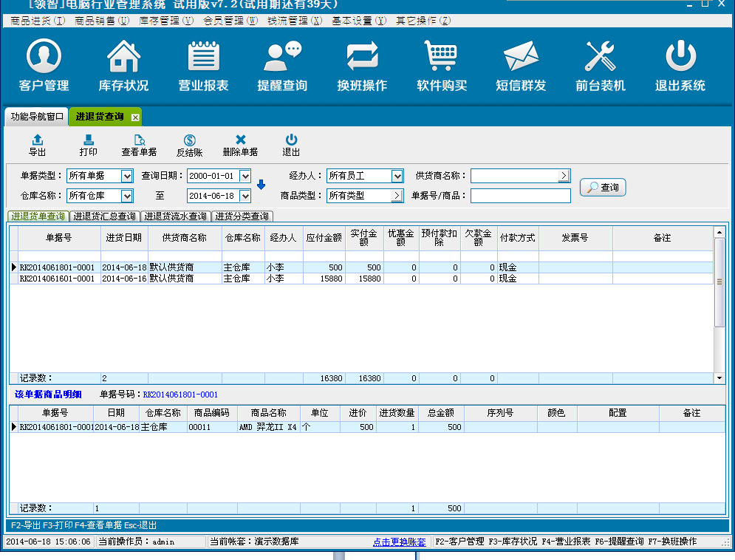Click the 点击更换帐套 link
This screenshot has height=560, width=735.
click(399, 542)
